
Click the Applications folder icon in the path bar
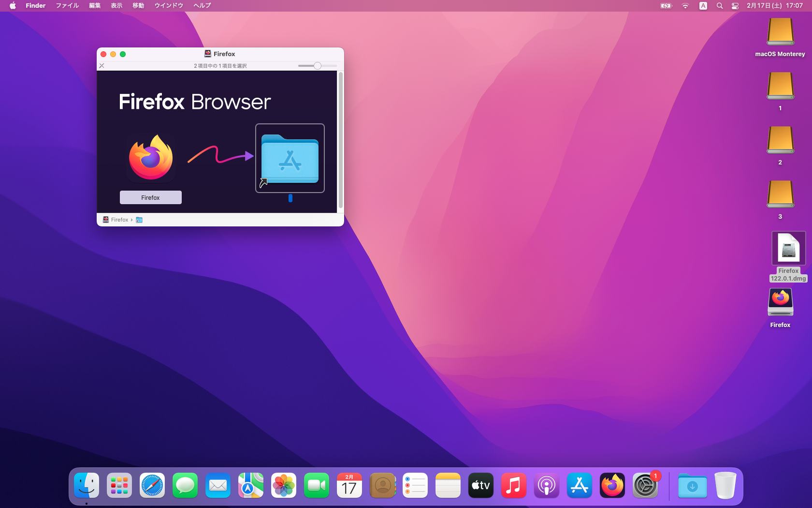coord(139,220)
